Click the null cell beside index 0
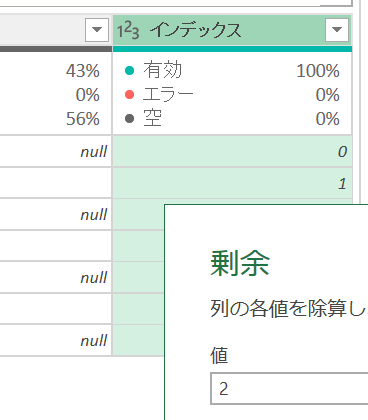 coord(55,152)
